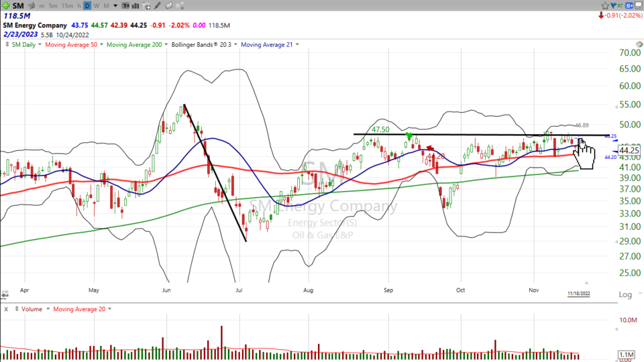644x362 pixels.
Task: Select the 5m timeframe
Action: tap(54, 5)
